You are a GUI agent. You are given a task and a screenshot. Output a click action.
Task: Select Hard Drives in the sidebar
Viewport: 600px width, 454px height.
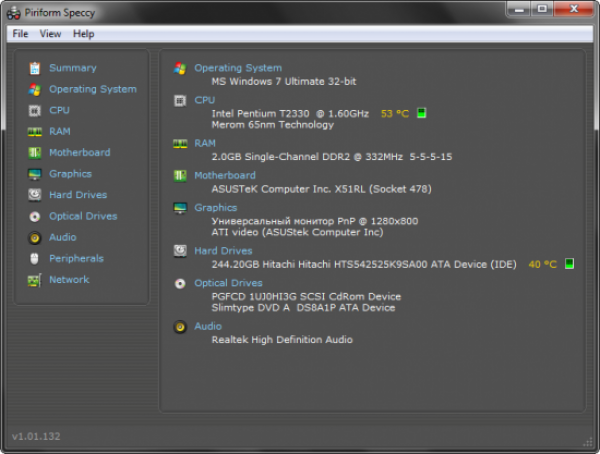[x=78, y=195]
